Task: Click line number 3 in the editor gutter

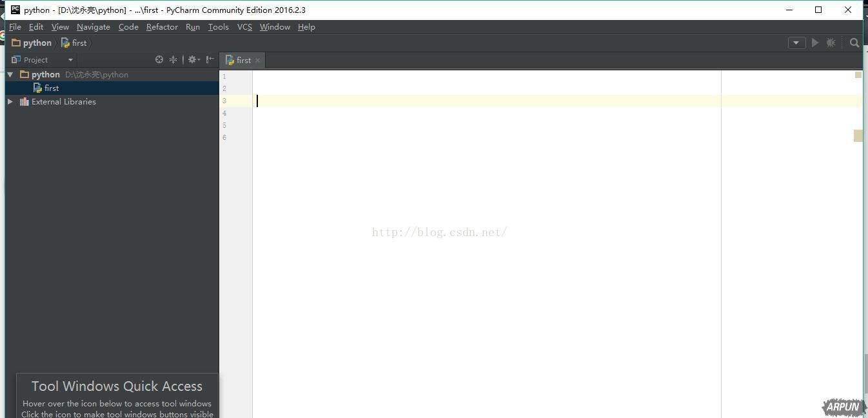Action: (224, 101)
